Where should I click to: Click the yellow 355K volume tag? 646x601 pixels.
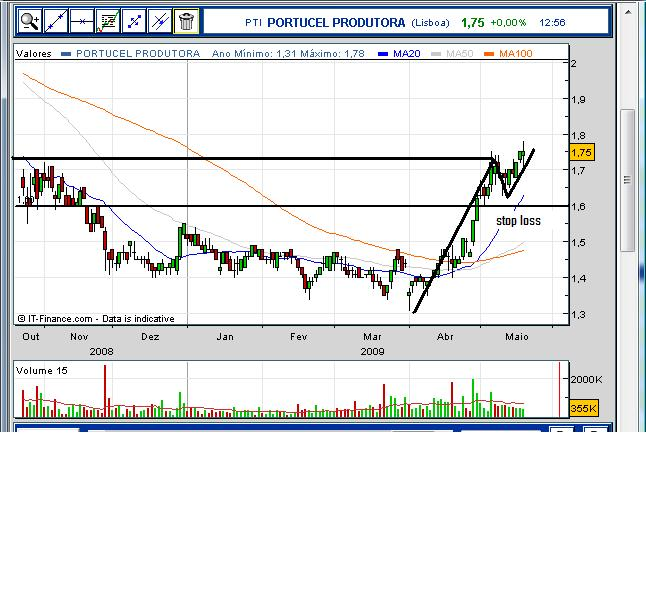(x=584, y=408)
